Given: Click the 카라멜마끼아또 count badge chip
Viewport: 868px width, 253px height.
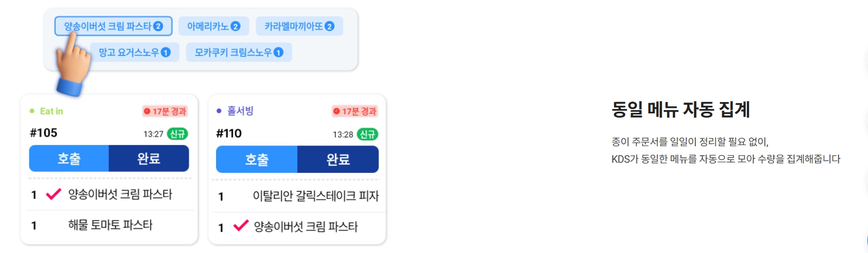Looking at the screenshot, I should [299, 26].
